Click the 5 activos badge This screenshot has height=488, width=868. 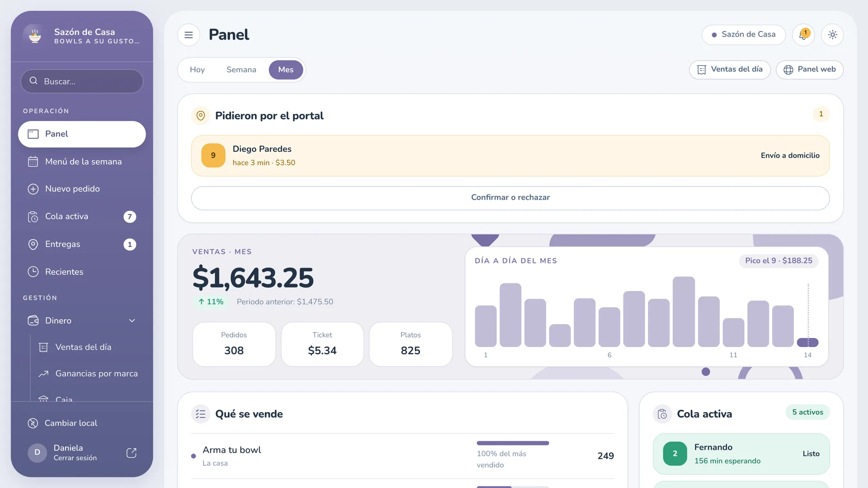pyautogui.click(x=807, y=412)
